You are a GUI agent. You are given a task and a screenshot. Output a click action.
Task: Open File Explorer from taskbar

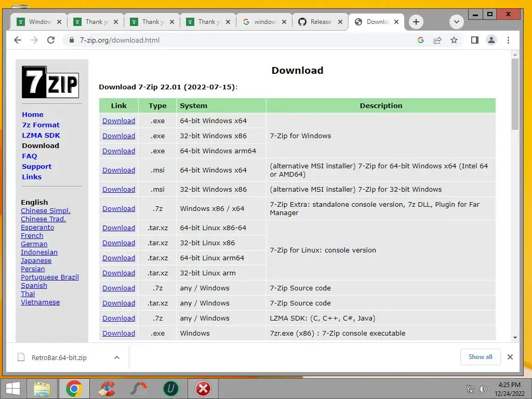tap(42, 389)
